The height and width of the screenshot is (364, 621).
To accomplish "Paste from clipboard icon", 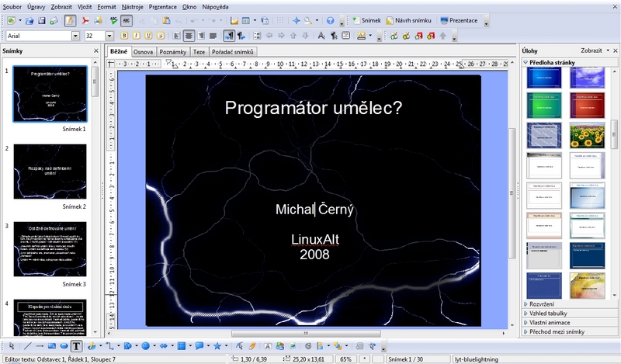I will (x=166, y=21).
